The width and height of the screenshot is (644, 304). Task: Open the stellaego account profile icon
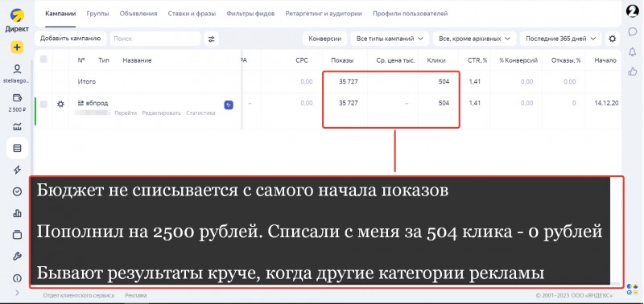tap(17, 68)
